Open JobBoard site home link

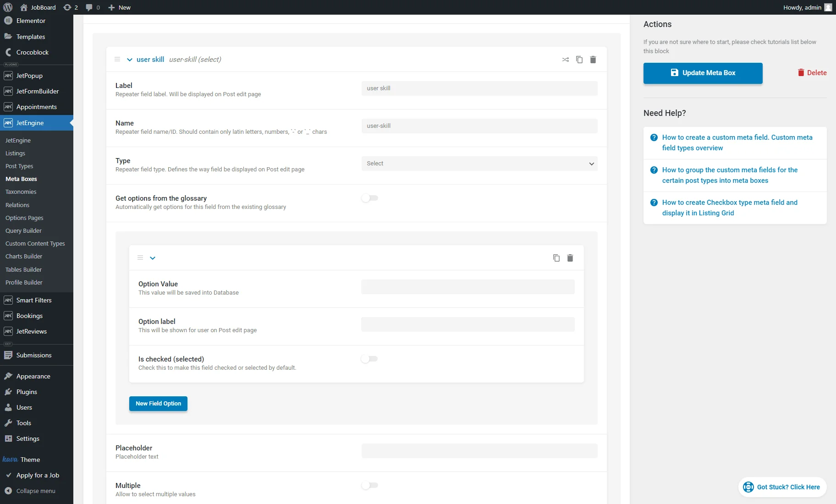pyautogui.click(x=38, y=7)
